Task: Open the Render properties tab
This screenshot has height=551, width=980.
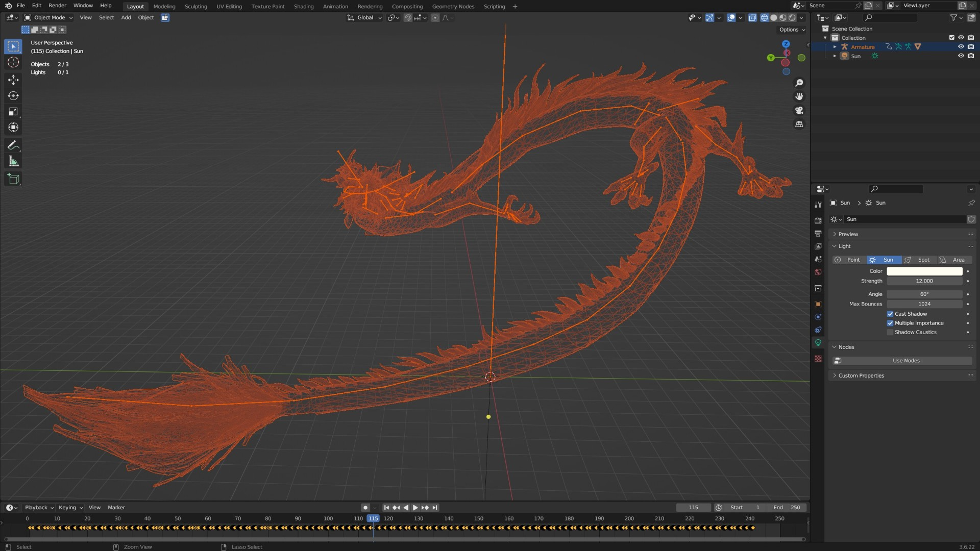Action: point(818,220)
